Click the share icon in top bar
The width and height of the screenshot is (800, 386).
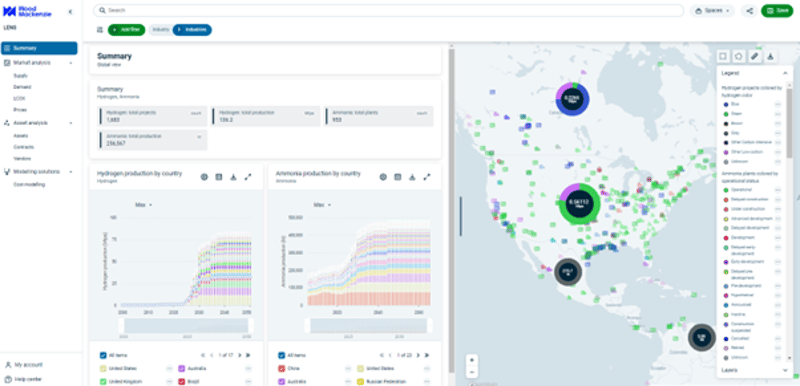[749, 11]
